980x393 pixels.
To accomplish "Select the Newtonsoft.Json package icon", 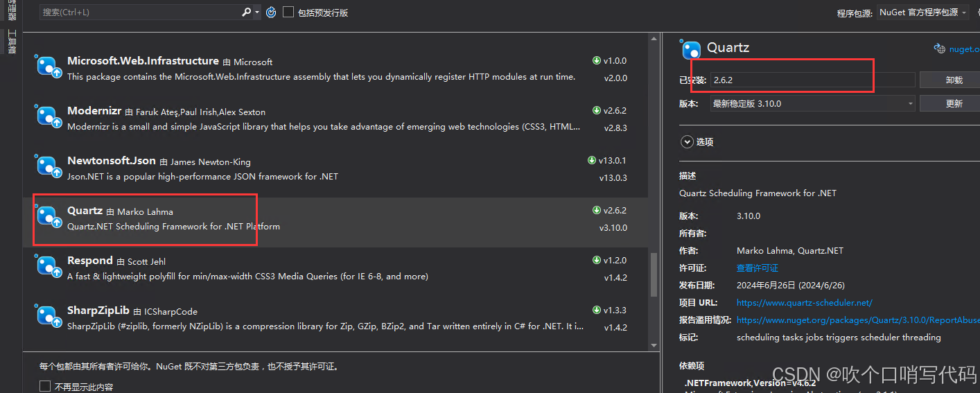I will (x=47, y=166).
